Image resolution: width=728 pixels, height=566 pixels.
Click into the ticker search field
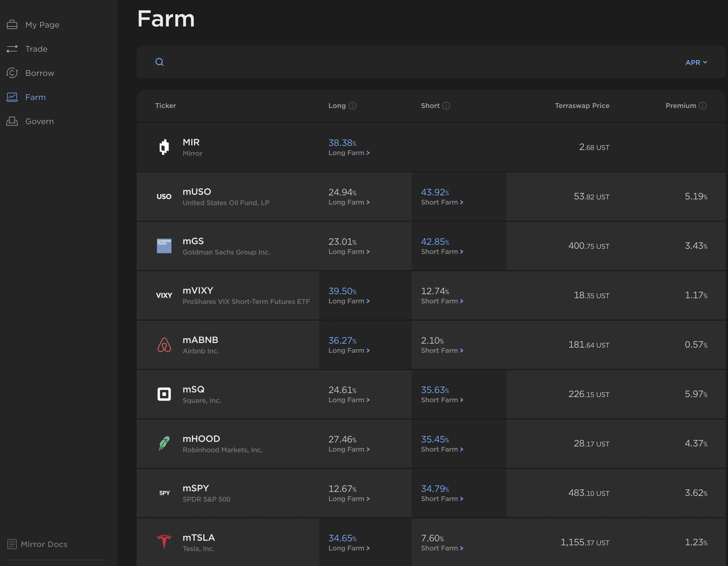[x=400, y=62]
